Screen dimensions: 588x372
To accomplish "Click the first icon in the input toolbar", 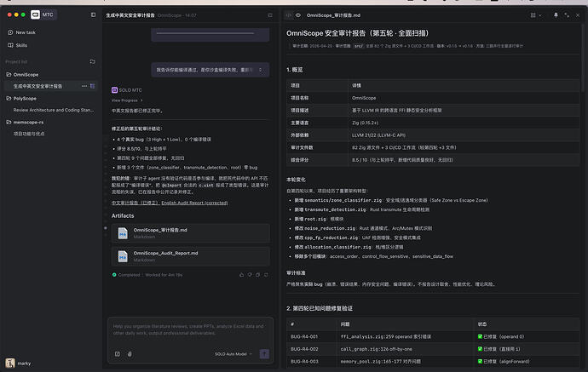I will (118, 353).
